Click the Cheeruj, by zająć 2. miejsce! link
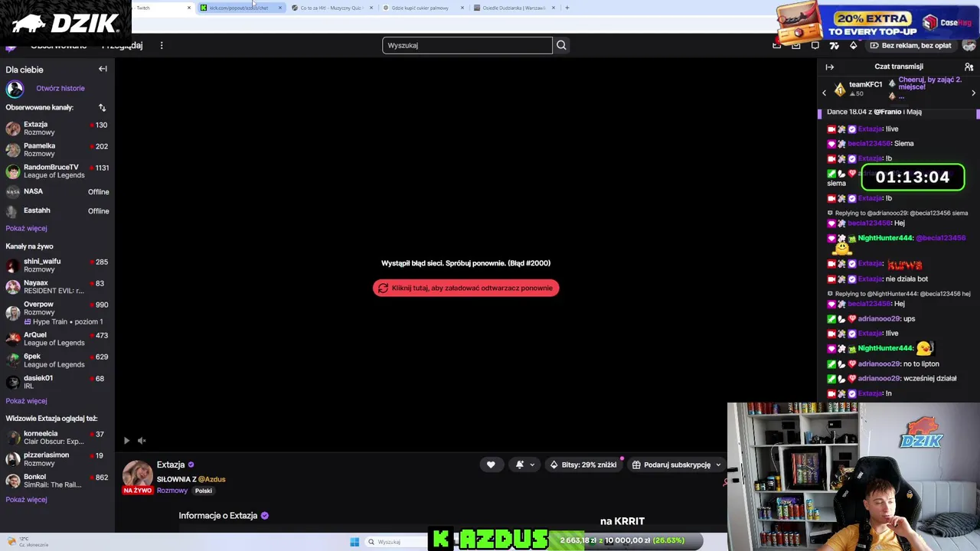Viewport: 980px width, 551px height. point(929,83)
